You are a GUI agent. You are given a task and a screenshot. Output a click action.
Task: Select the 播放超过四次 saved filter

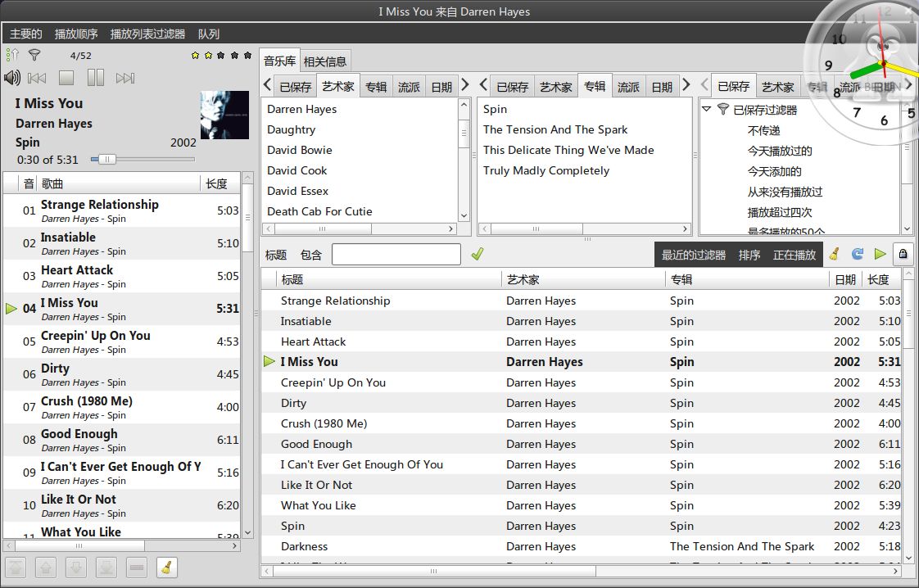(x=780, y=212)
